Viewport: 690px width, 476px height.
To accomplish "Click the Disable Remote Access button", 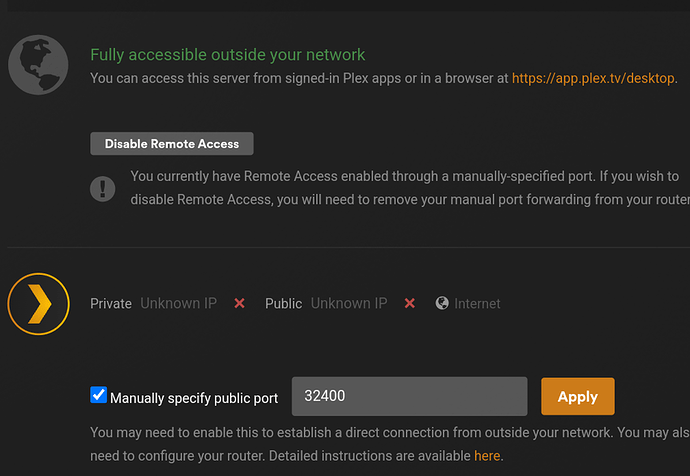I will (172, 144).
